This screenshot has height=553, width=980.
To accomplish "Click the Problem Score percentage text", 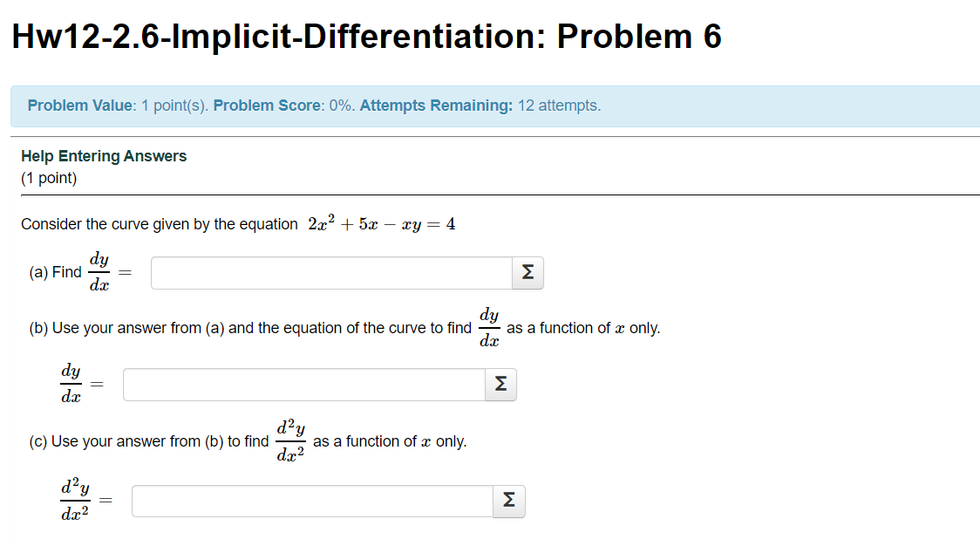I will point(282,105).
